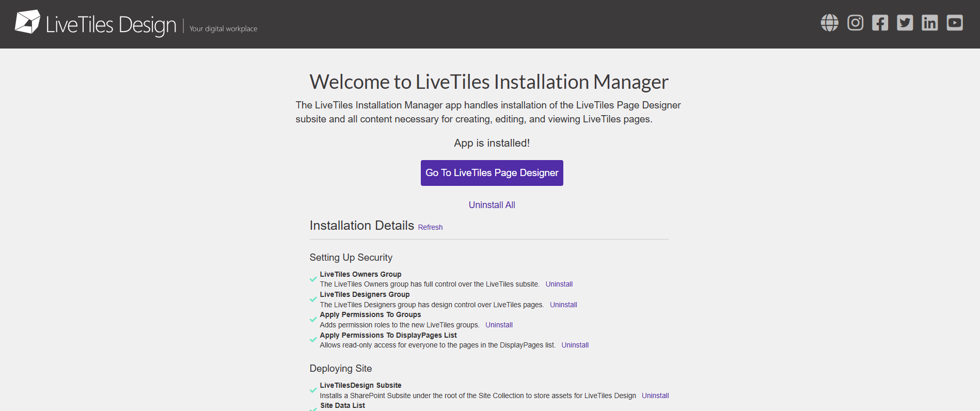Click the checkmark beside LiveTiles Designers Group
This screenshot has height=411, width=980.
click(313, 299)
